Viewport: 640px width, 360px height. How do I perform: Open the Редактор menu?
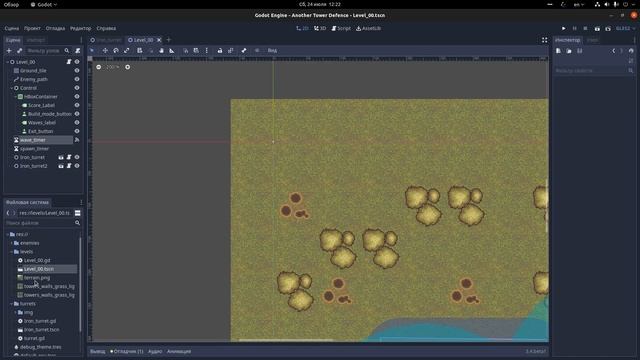81,29
